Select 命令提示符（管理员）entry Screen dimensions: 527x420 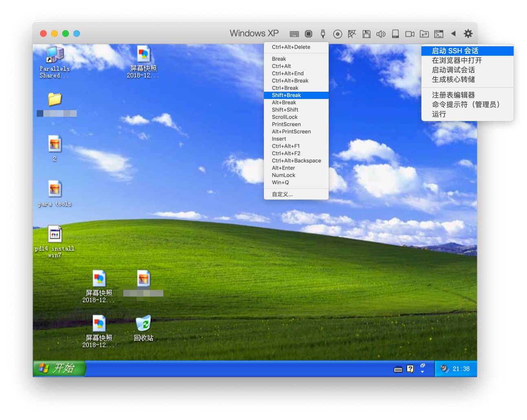[x=467, y=105]
